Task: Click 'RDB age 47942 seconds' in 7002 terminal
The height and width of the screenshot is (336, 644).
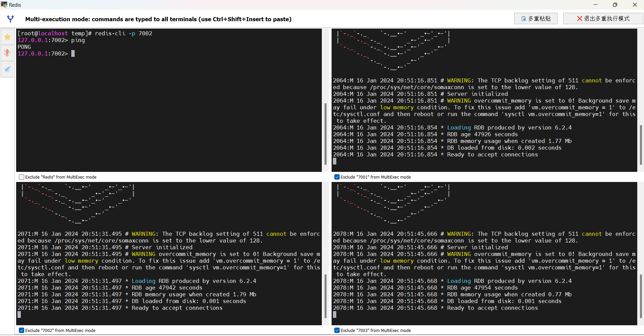Action: tap(167, 288)
